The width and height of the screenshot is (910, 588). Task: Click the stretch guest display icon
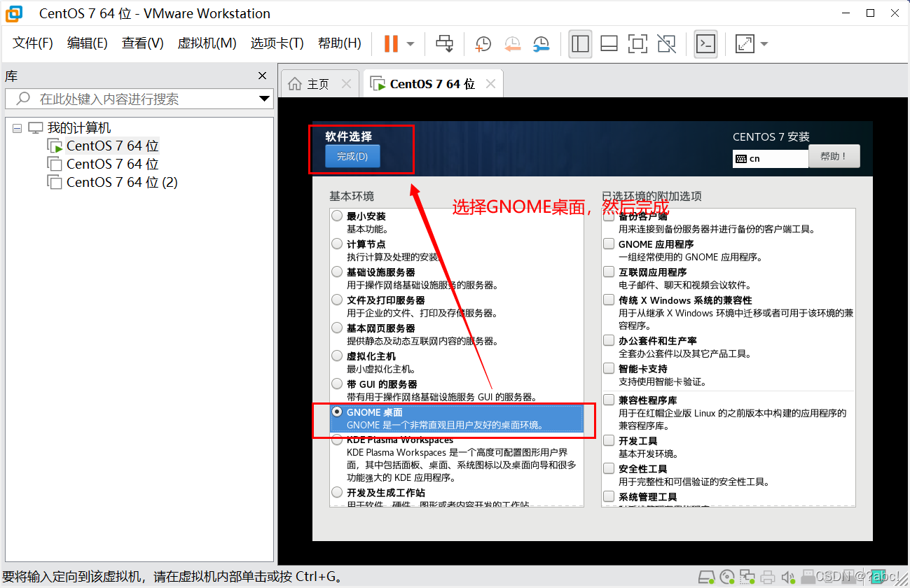click(744, 43)
